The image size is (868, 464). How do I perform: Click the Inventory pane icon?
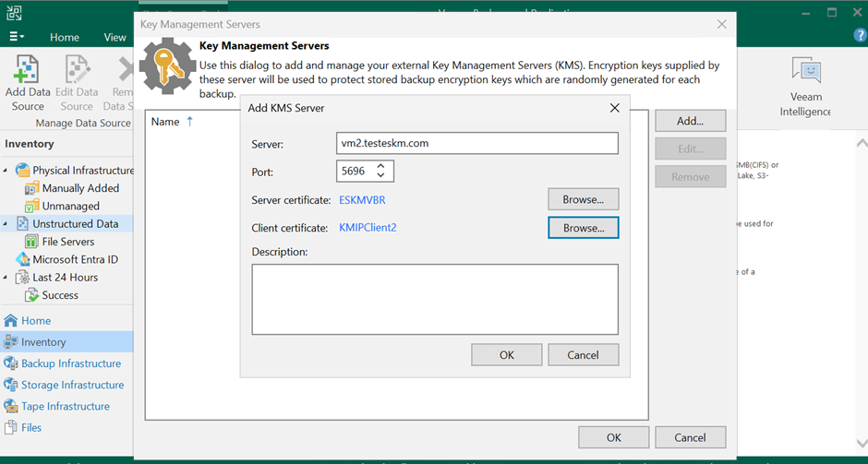[10, 342]
